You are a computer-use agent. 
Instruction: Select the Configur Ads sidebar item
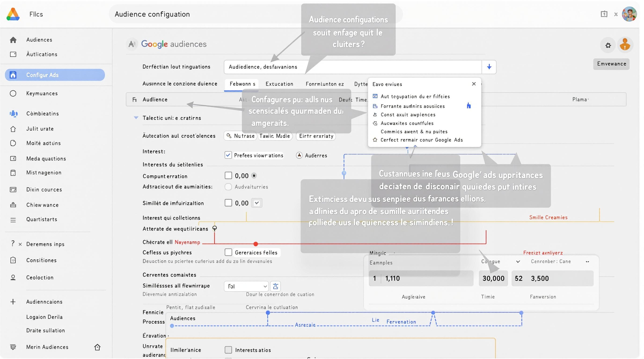[55, 75]
